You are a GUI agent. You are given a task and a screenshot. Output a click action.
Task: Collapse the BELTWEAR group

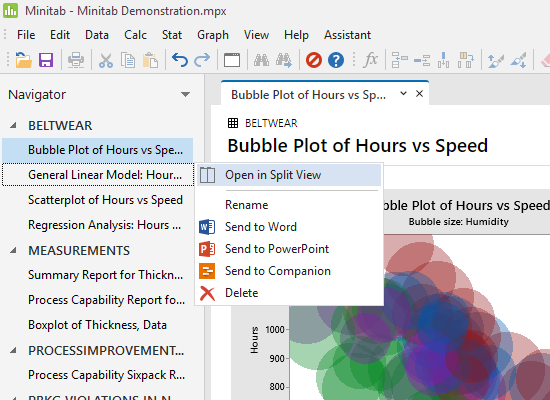(x=13, y=125)
